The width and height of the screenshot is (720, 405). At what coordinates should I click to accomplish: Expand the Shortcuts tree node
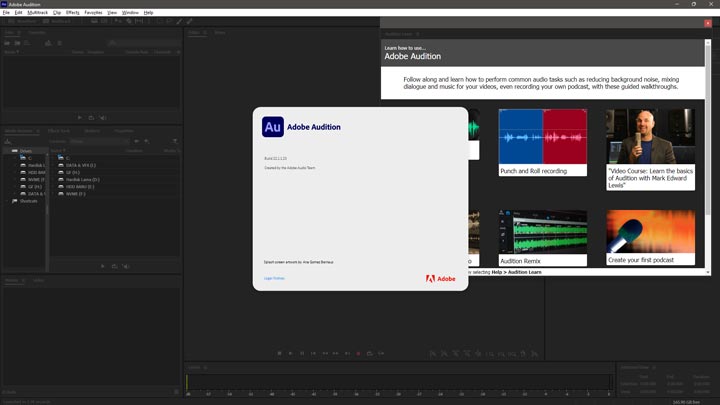pyautogui.click(x=7, y=201)
